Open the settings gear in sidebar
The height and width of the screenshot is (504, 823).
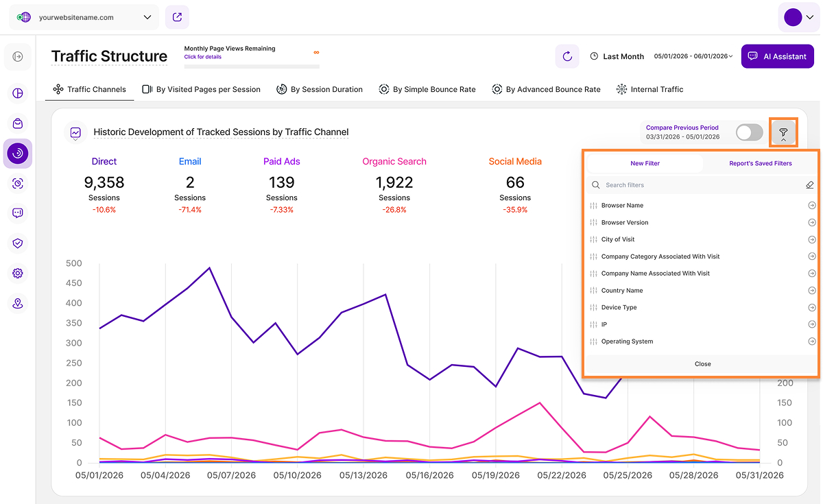(x=18, y=273)
